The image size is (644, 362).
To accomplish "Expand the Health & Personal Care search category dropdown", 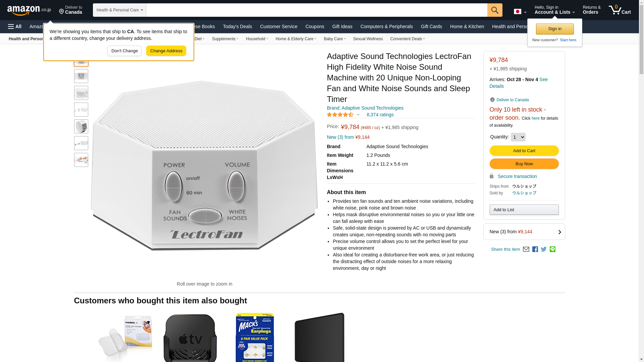I will click(119, 10).
